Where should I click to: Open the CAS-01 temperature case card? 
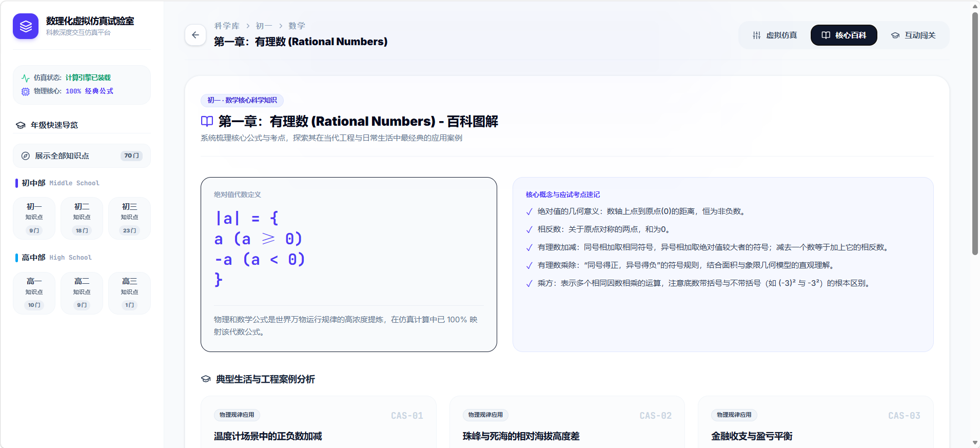pyautogui.click(x=319, y=422)
